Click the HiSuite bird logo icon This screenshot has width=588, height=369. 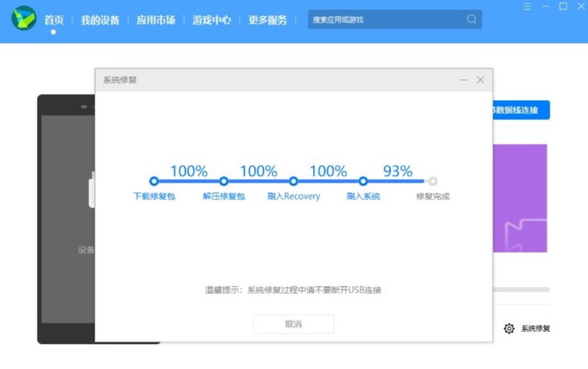[x=24, y=19]
